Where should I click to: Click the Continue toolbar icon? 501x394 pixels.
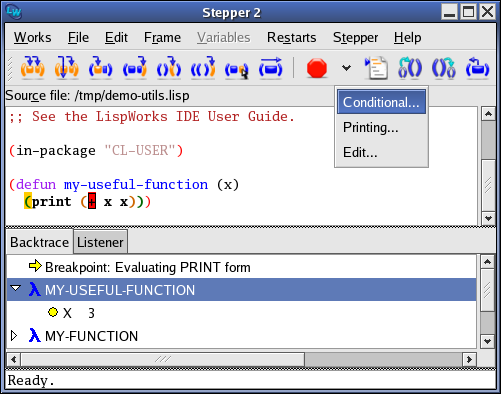(271, 68)
